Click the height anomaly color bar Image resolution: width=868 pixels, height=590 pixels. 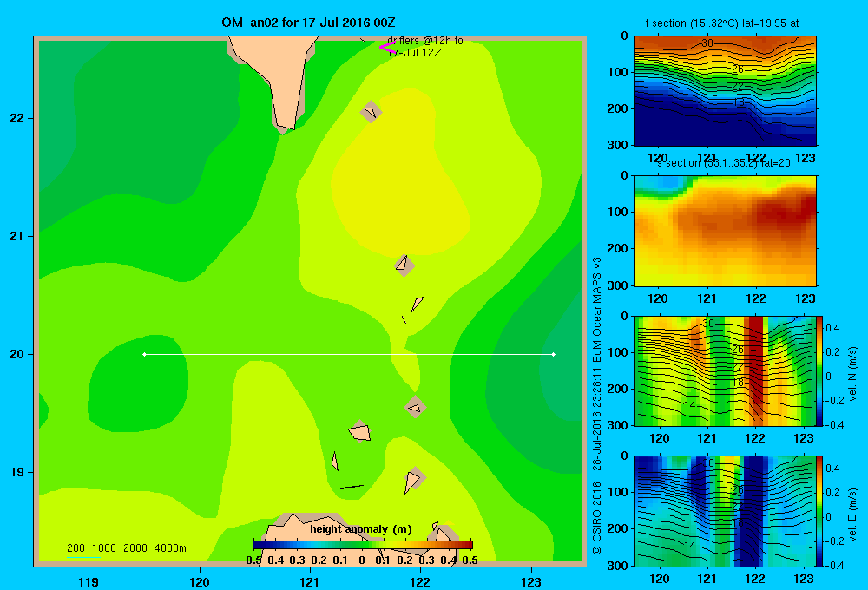click(x=363, y=545)
